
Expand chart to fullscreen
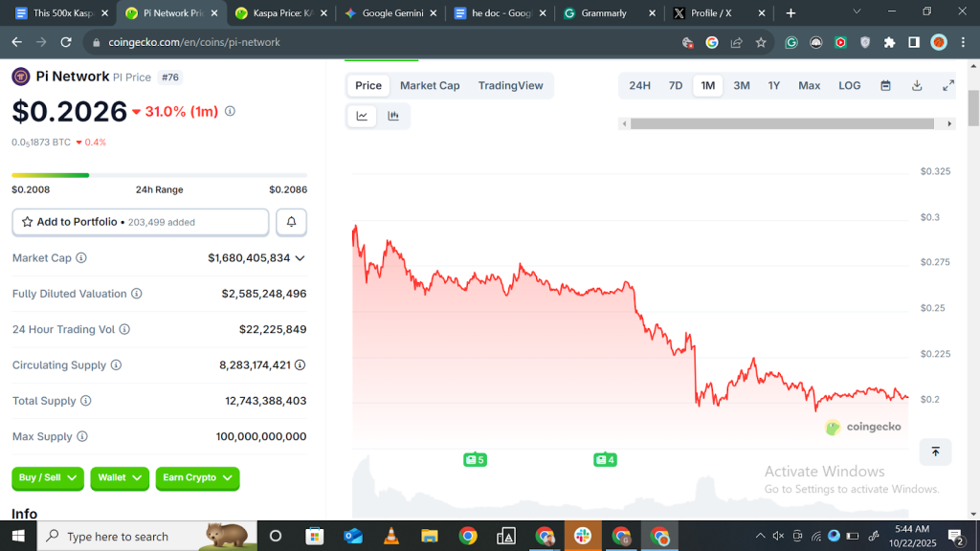[948, 85]
